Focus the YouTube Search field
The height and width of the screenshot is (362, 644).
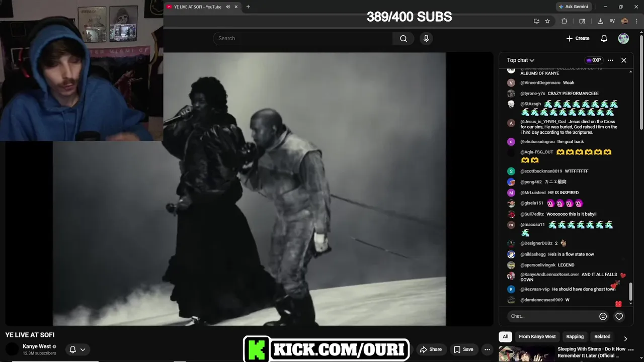(303, 39)
